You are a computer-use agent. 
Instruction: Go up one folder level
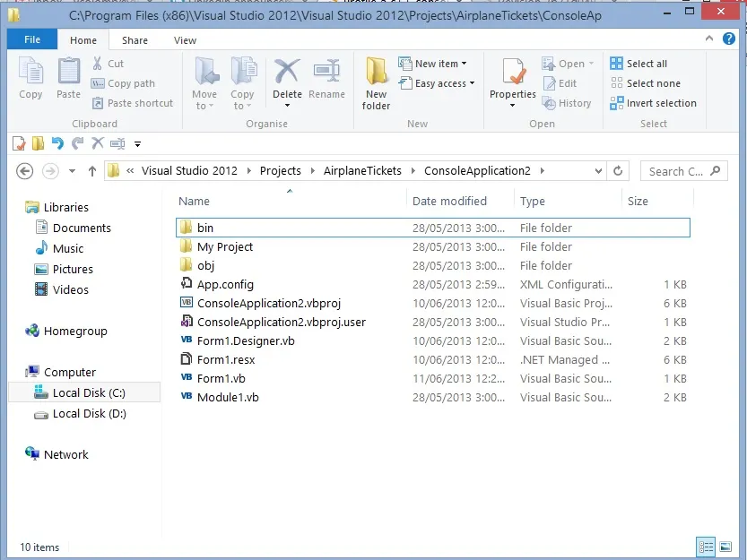[x=92, y=171]
